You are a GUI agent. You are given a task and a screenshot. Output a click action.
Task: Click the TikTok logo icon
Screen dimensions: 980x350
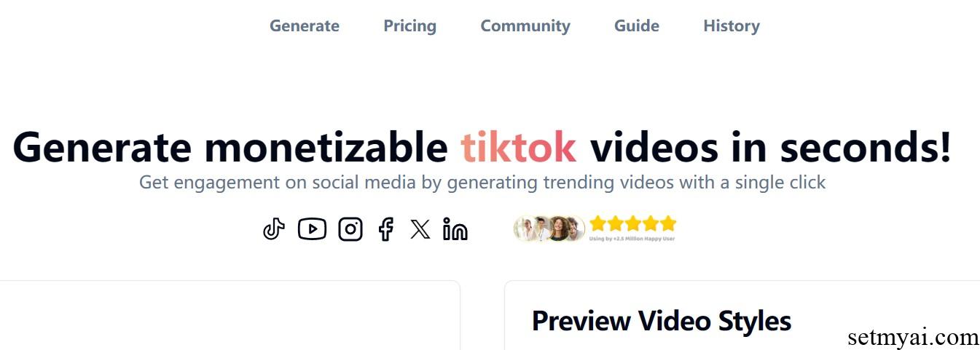274,229
